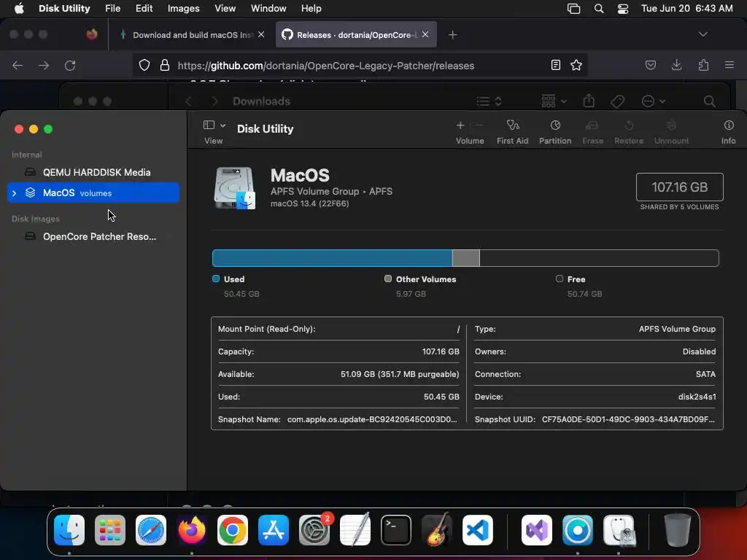Open App Store from the Dock
Screen dimensions: 747x560
274,530
